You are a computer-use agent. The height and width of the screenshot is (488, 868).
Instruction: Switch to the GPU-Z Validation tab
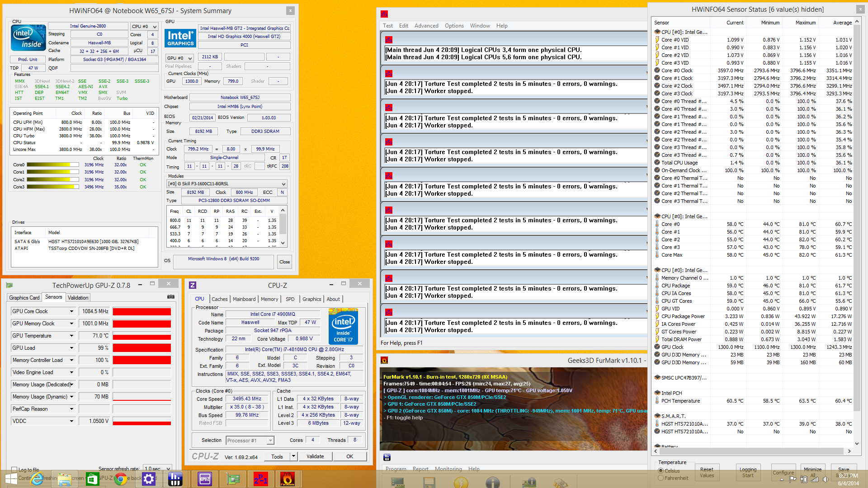coord(78,297)
